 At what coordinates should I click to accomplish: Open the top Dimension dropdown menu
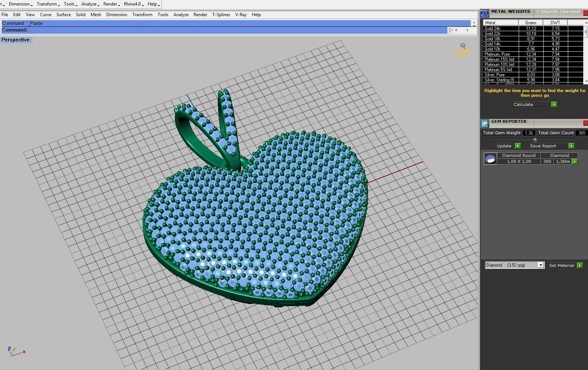point(20,4)
